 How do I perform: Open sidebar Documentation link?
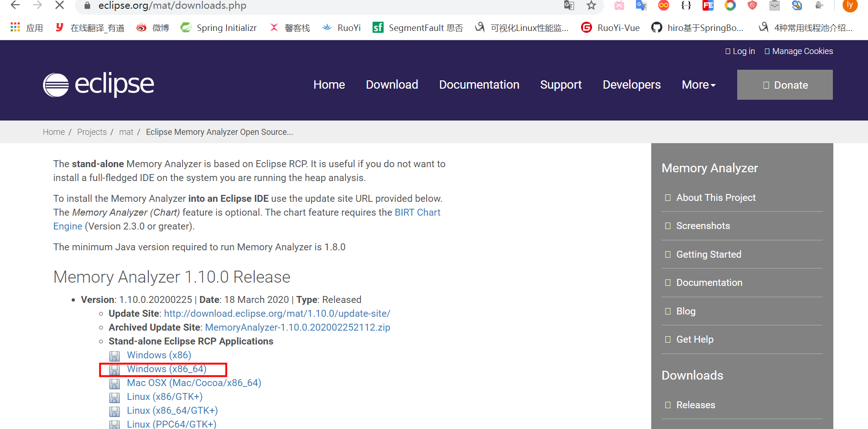coord(709,283)
